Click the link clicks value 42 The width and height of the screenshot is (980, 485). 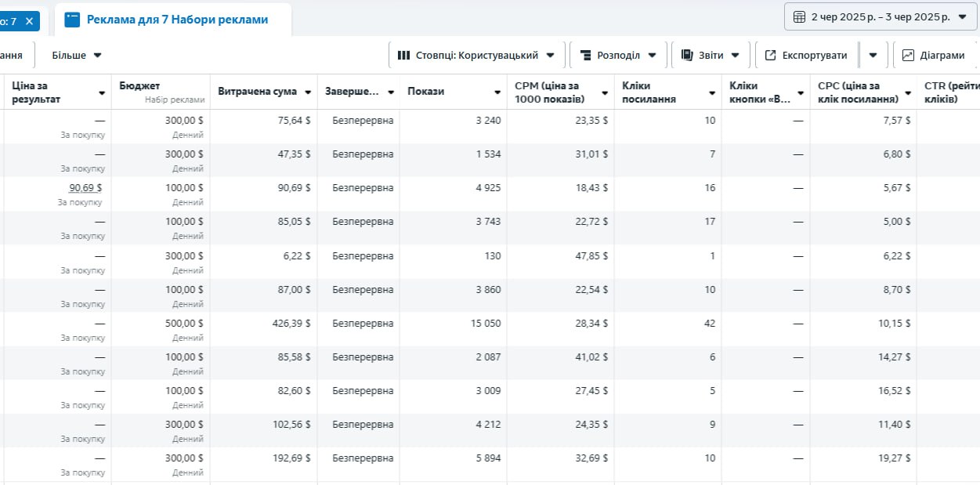(710, 323)
